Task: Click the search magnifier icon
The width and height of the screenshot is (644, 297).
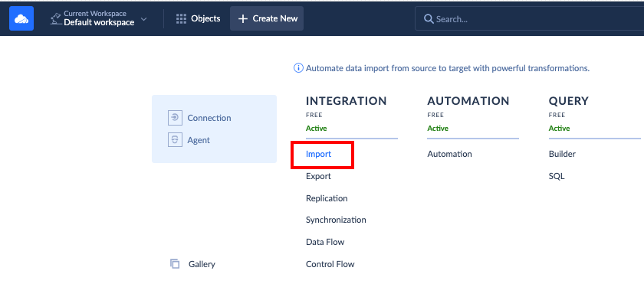Action: 429,19
